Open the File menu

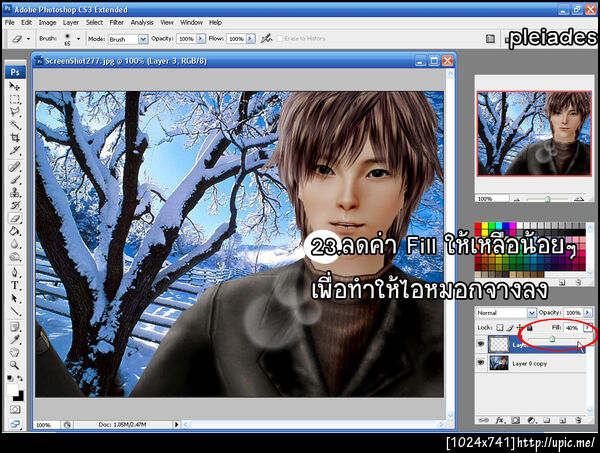click(10, 23)
